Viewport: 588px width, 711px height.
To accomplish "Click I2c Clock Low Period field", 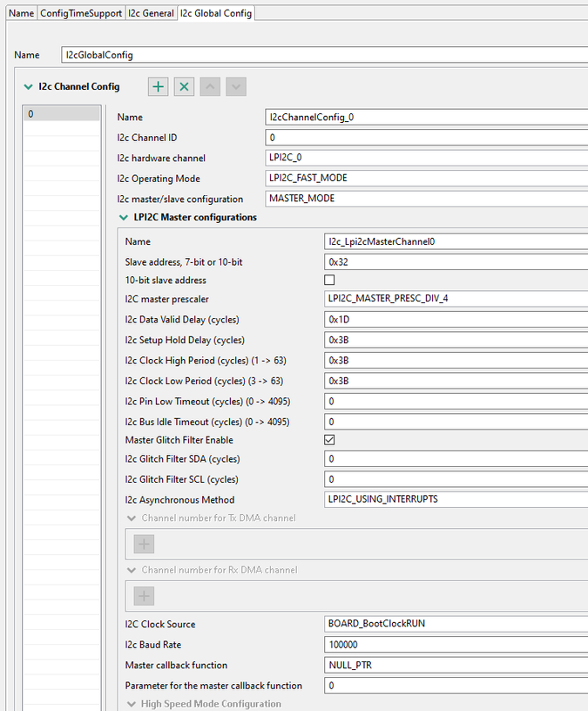I will [456, 381].
